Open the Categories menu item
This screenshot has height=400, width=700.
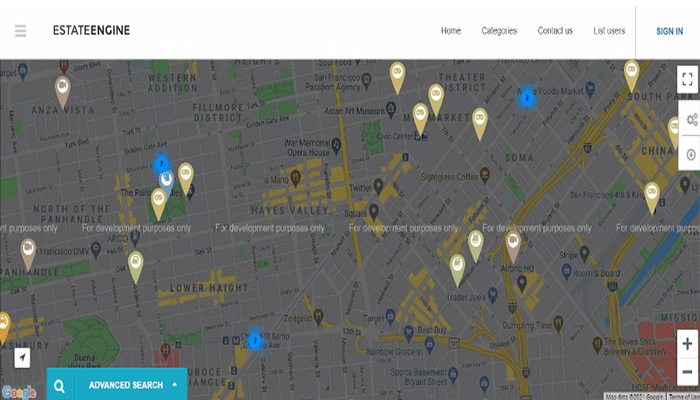point(499,31)
